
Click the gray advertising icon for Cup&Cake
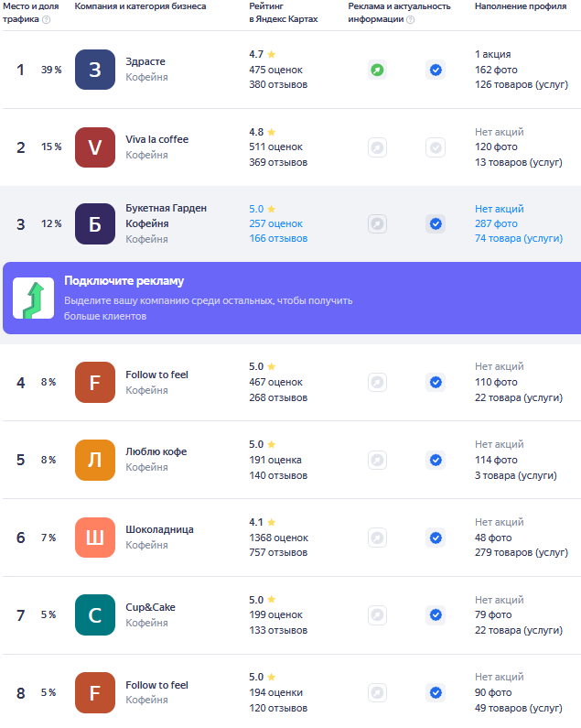(377, 615)
